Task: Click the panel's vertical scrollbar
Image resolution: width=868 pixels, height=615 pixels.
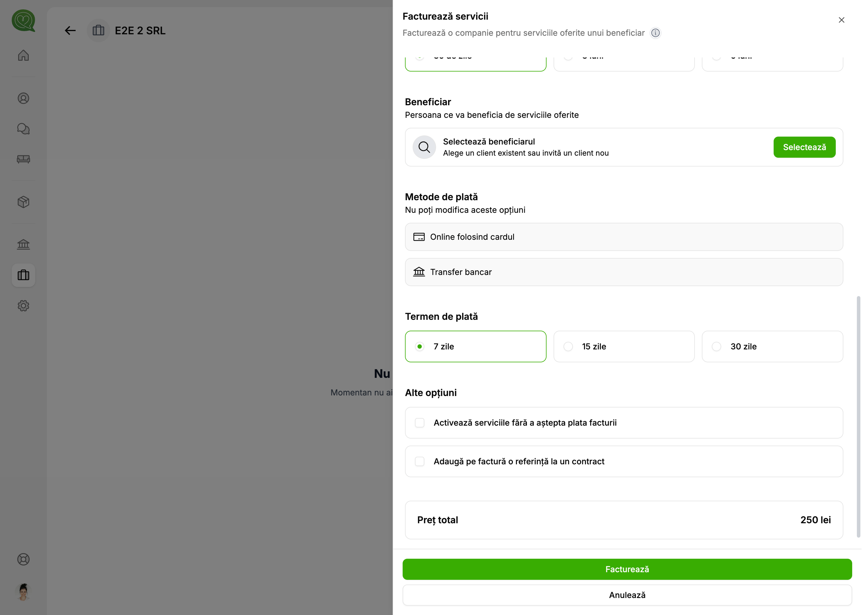Action: (858, 417)
